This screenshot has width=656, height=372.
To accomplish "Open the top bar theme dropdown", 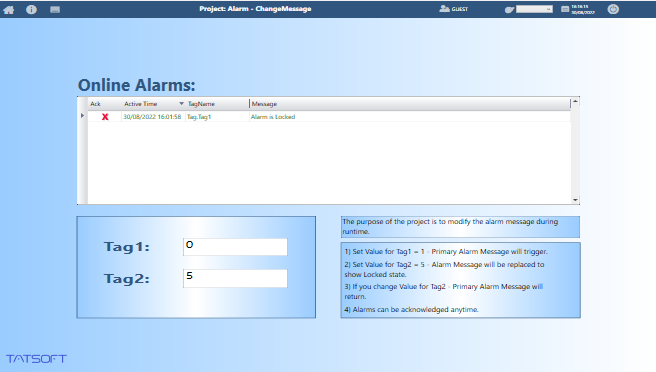I will tap(534, 9).
